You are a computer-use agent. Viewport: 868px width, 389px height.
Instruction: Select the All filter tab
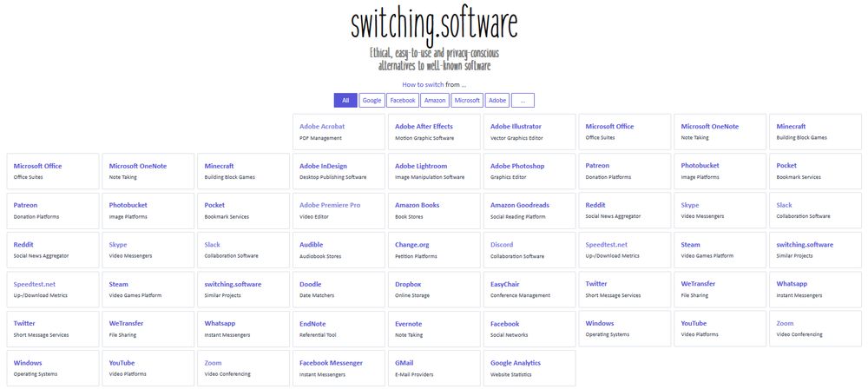point(345,101)
